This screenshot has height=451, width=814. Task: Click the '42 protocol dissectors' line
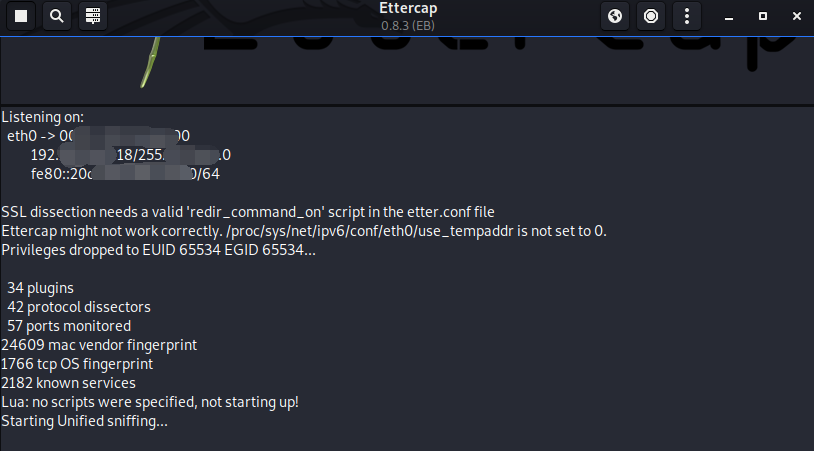(x=78, y=307)
